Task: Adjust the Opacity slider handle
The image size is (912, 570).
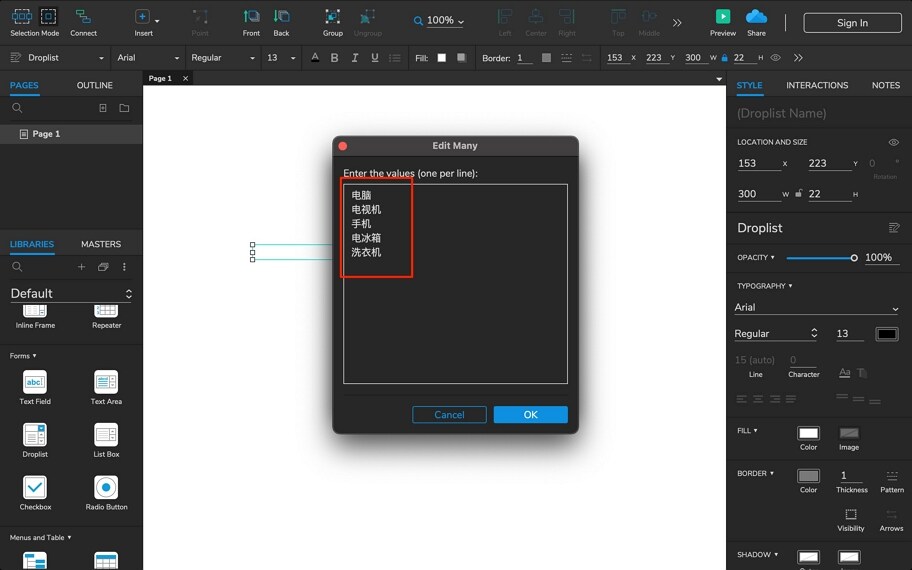Action: pyautogui.click(x=854, y=258)
